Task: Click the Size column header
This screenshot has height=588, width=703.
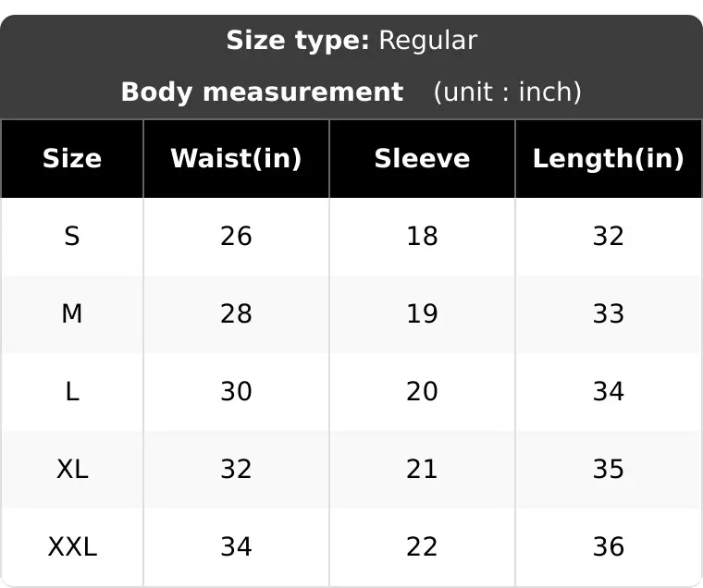Action: [x=72, y=159]
